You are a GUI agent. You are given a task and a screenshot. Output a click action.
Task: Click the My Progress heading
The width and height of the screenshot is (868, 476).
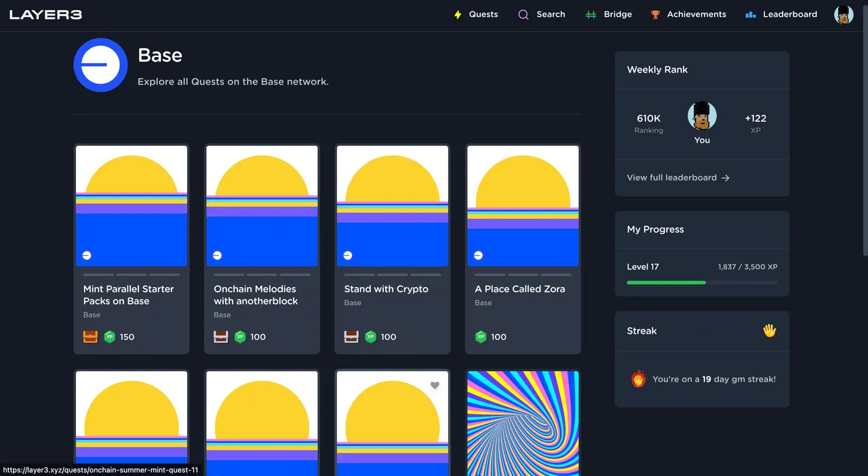pyautogui.click(x=655, y=229)
